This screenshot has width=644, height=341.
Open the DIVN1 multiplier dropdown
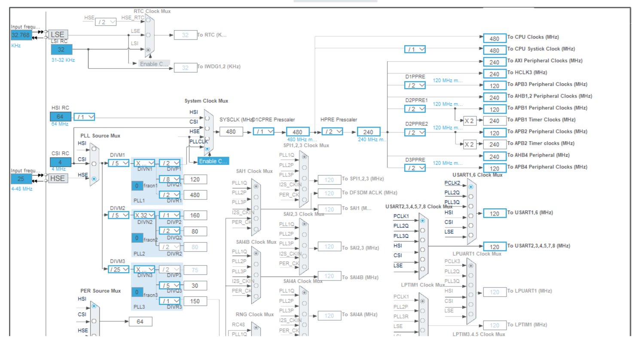(x=144, y=163)
